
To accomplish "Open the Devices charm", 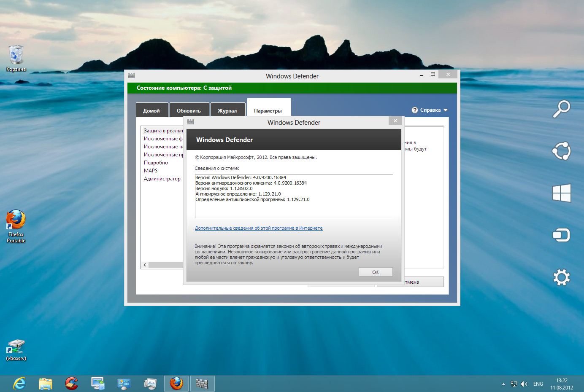I will [x=562, y=235].
